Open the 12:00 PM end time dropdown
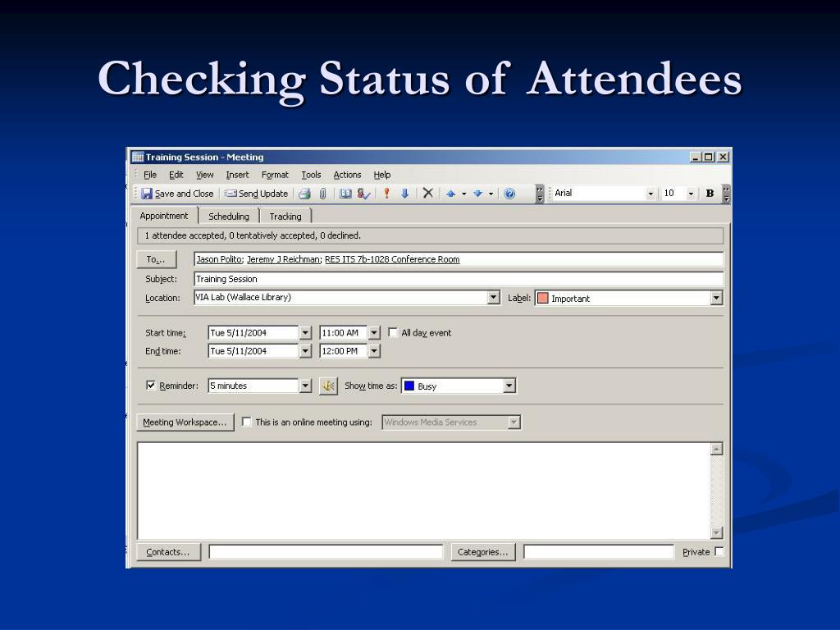Screen dimensions: 840x630 (374, 351)
